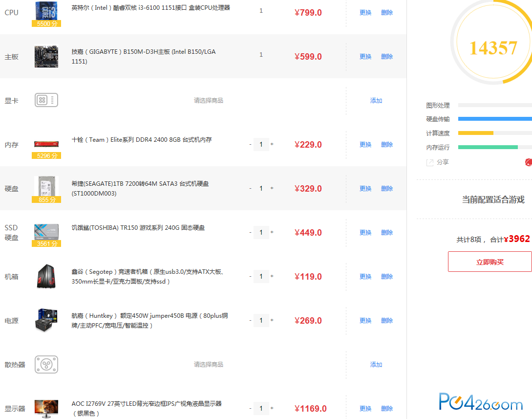Click the SSD quantity input field
The height and width of the screenshot is (419, 532).
coord(261,232)
